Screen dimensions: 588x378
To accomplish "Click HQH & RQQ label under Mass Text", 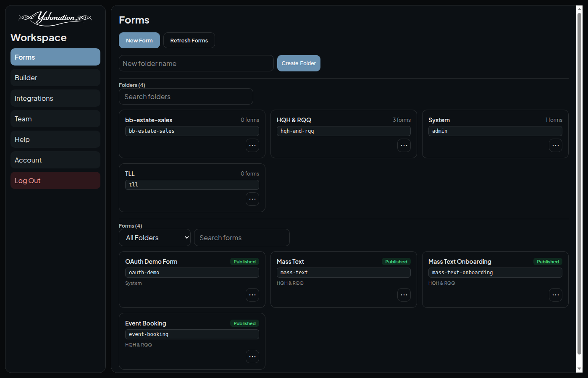I will pyautogui.click(x=290, y=283).
